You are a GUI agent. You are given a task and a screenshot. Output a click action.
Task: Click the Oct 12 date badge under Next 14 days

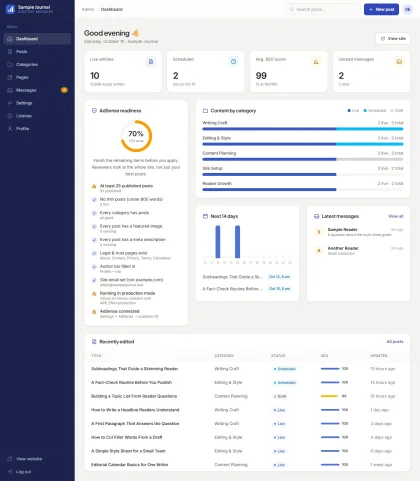[x=280, y=277]
